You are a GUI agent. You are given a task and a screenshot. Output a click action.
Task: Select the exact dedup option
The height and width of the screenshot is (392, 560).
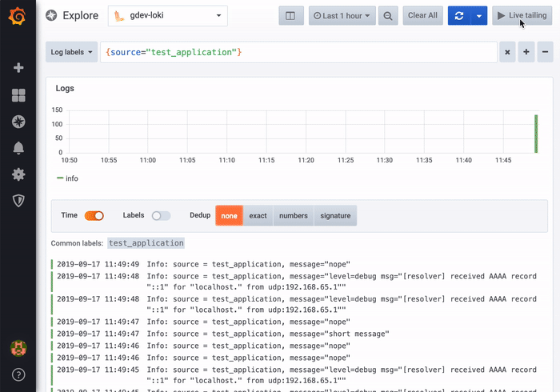click(x=258, y=215)
